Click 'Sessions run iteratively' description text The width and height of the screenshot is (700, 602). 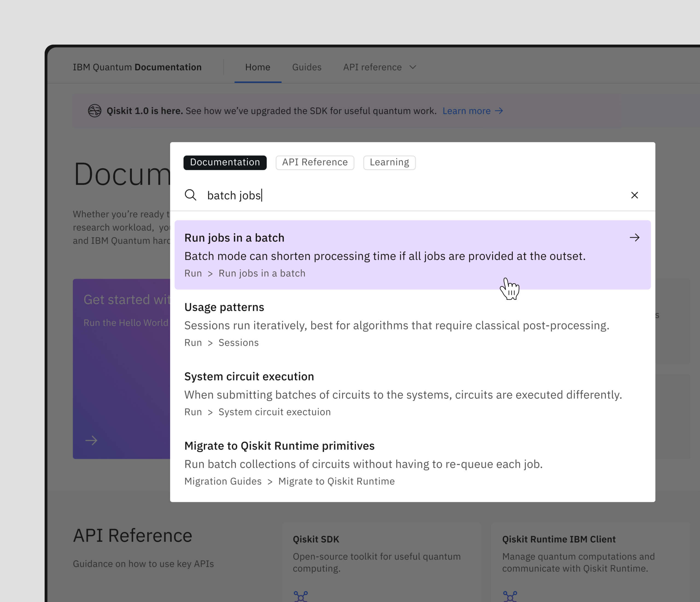(x=397, y=325)
